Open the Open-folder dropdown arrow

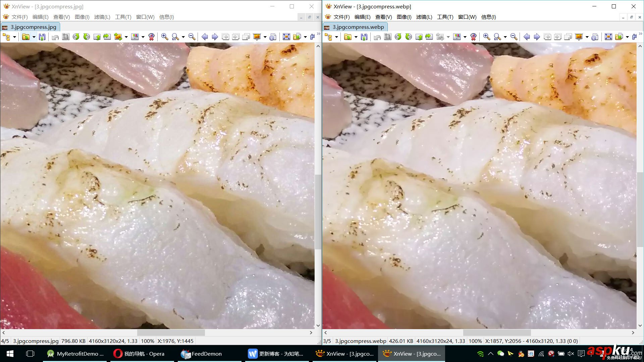tap(34, 37)
